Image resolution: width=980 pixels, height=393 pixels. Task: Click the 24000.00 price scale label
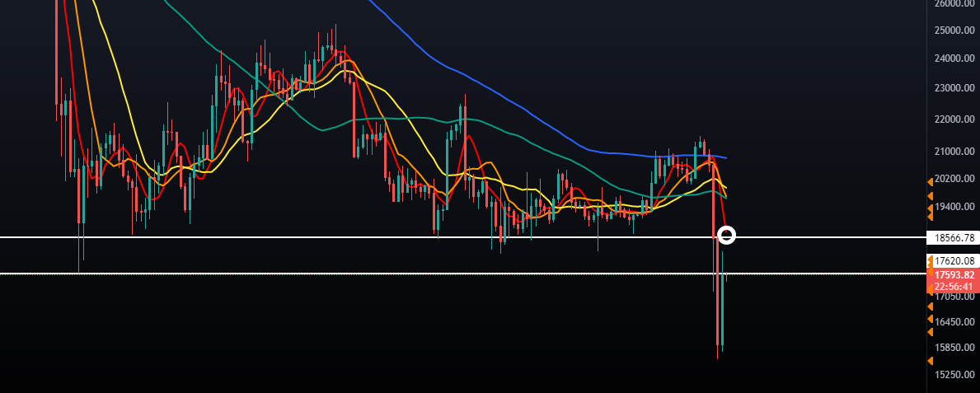point(954,58)
